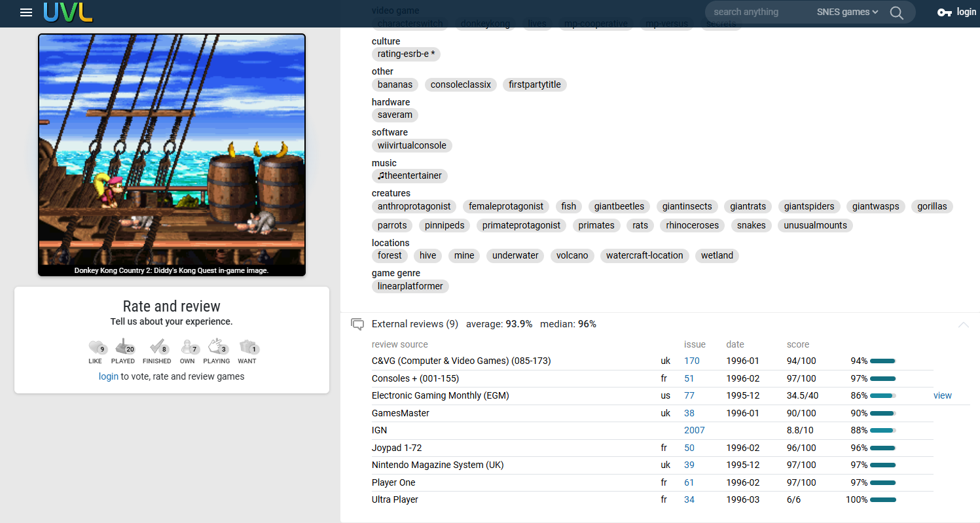The width and height of the screenshot is (980, 523).
Task: Click login in the top bar
Action: click(966, 12)
